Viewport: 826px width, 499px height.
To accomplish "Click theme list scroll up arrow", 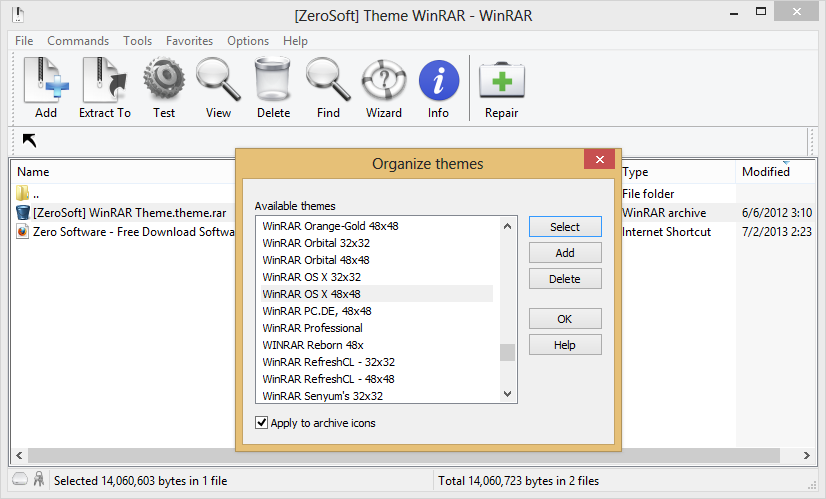I will point(507,226).
